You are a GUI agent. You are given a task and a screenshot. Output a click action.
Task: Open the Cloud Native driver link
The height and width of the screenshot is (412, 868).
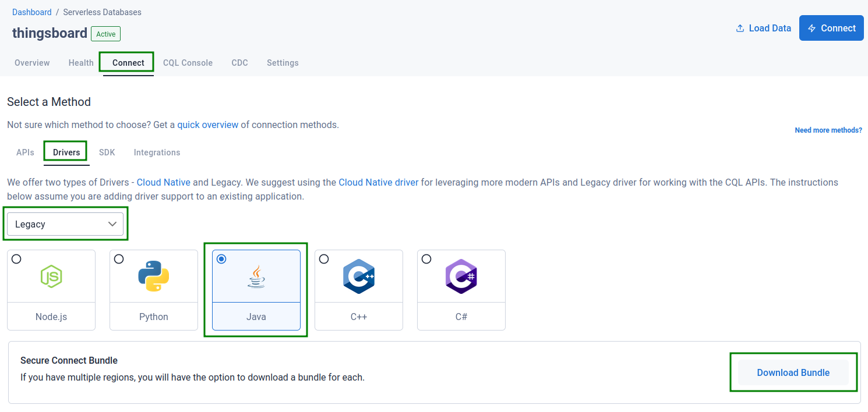[x=379, y=182]
